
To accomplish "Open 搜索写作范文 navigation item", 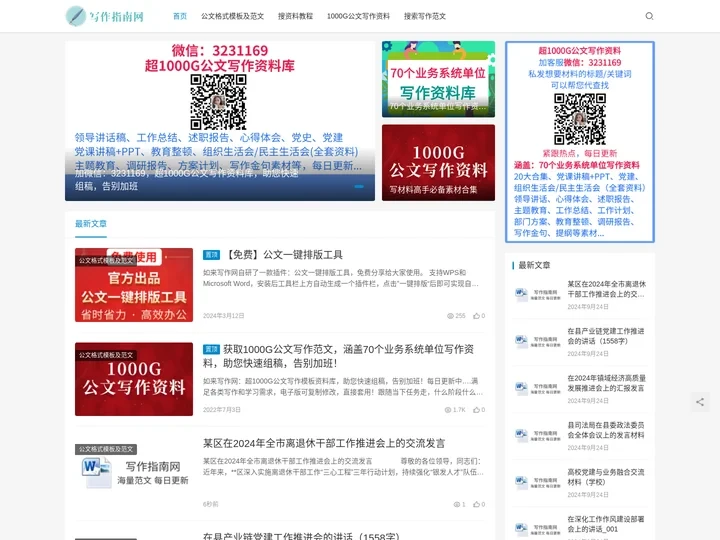I will click(425, 16).
